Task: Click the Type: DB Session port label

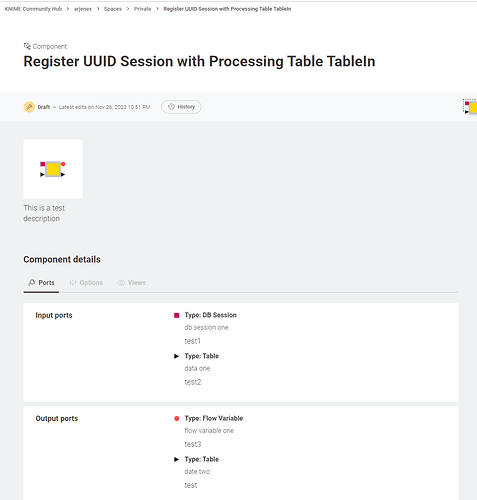Action: [x=211, y=315]
